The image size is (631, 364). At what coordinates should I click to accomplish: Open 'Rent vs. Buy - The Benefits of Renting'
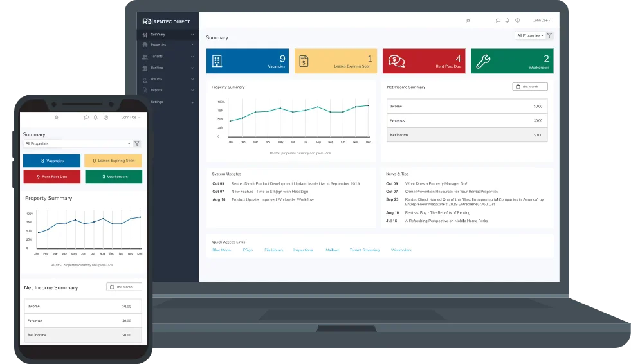coord(437,212)
